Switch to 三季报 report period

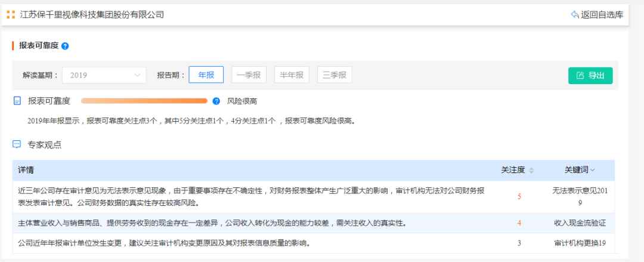[335, 75]
